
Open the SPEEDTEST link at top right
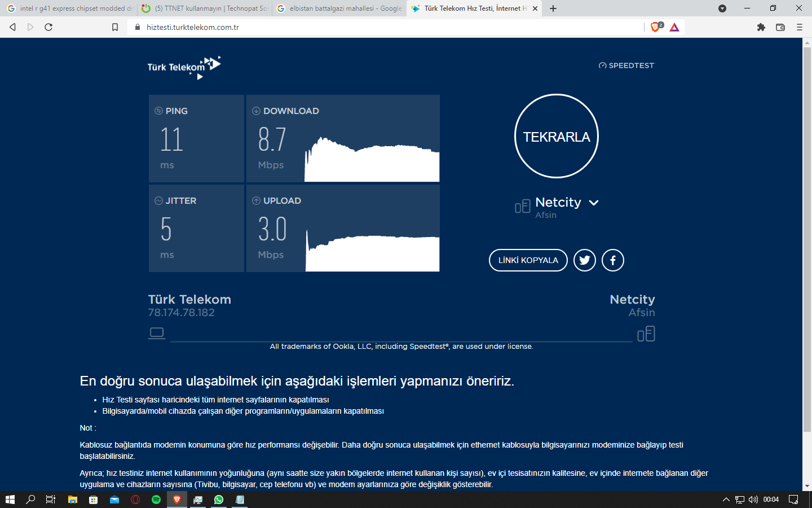pos(626,65)
